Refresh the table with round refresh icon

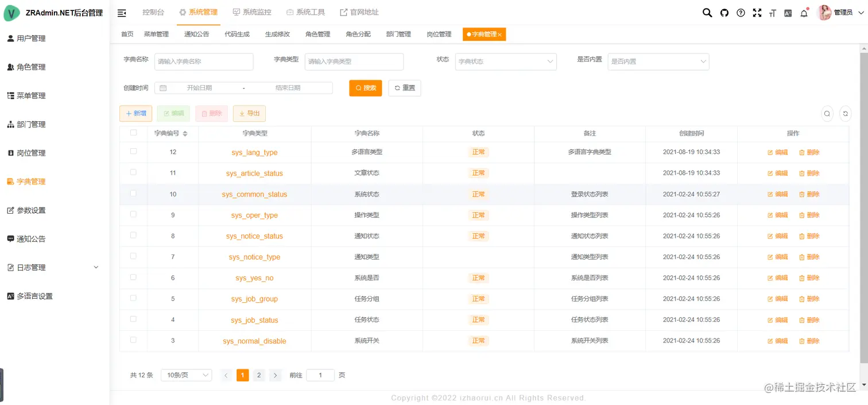coord(845,114)
